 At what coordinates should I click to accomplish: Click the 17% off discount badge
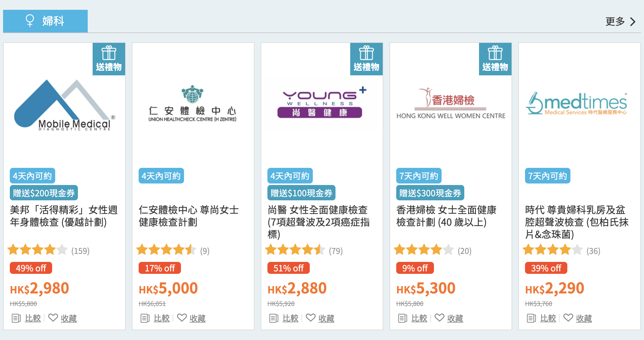160,268
